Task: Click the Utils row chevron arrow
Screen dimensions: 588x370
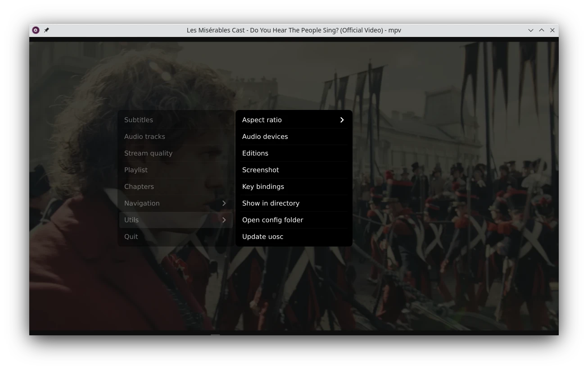Action: (x=224, y=220)
